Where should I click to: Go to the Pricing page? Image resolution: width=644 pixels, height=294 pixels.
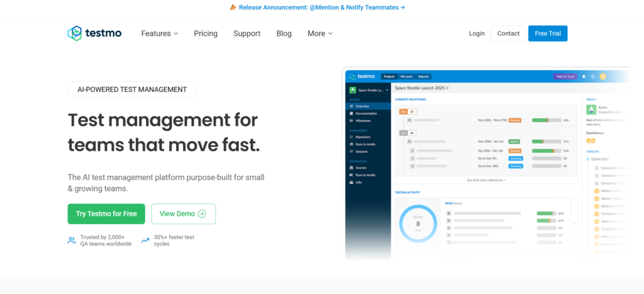click(206, 34)
